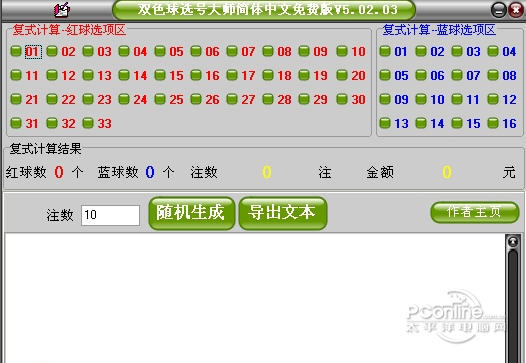The image size is (526, 363).
Task: Toggle red ball 01 checkbox
Action: 16,51
